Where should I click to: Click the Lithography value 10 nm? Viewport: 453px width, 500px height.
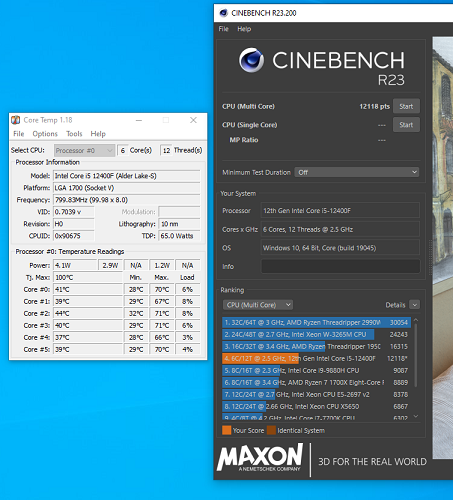(x=179, y=224)
